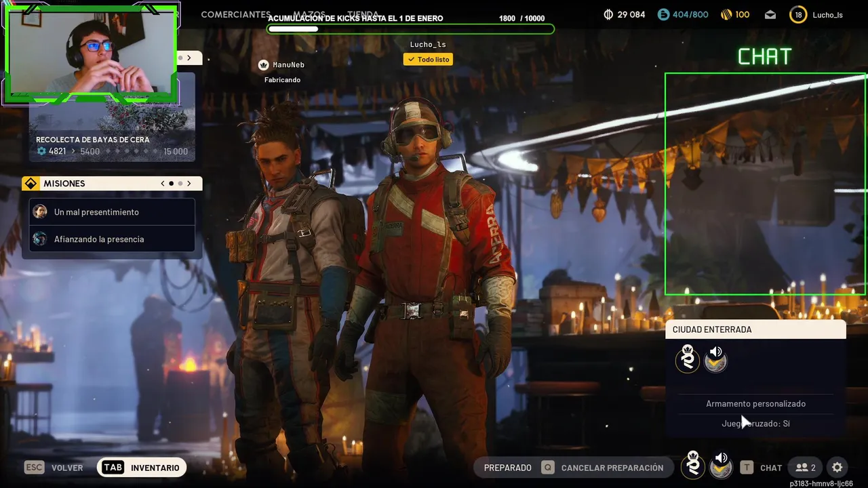Click the helmet portrait beside Afianzando la presencia
The height and width of the screenshot is (488, 868).
(x=40, y=239)
